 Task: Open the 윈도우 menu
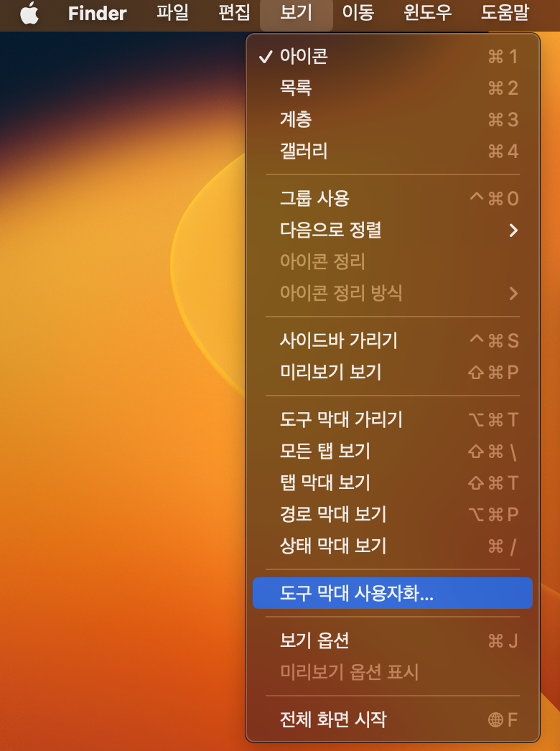[428, 13]
